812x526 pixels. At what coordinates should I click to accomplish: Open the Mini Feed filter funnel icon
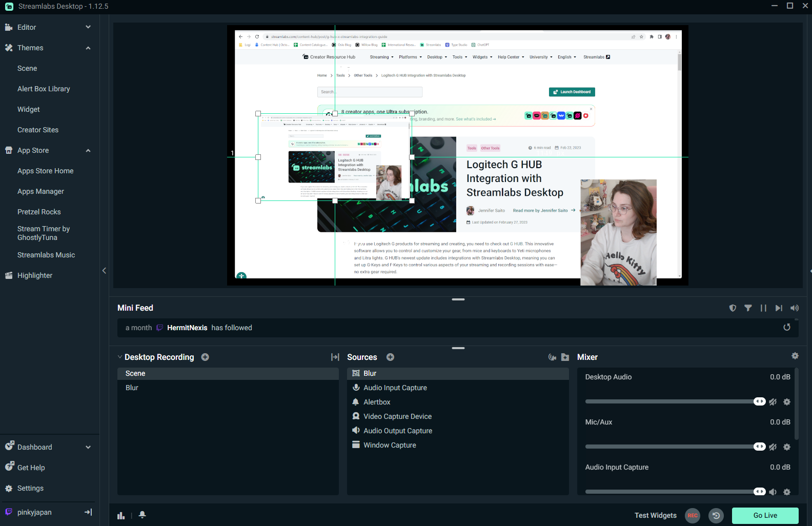pyautogui.click(x=748, y=308)
